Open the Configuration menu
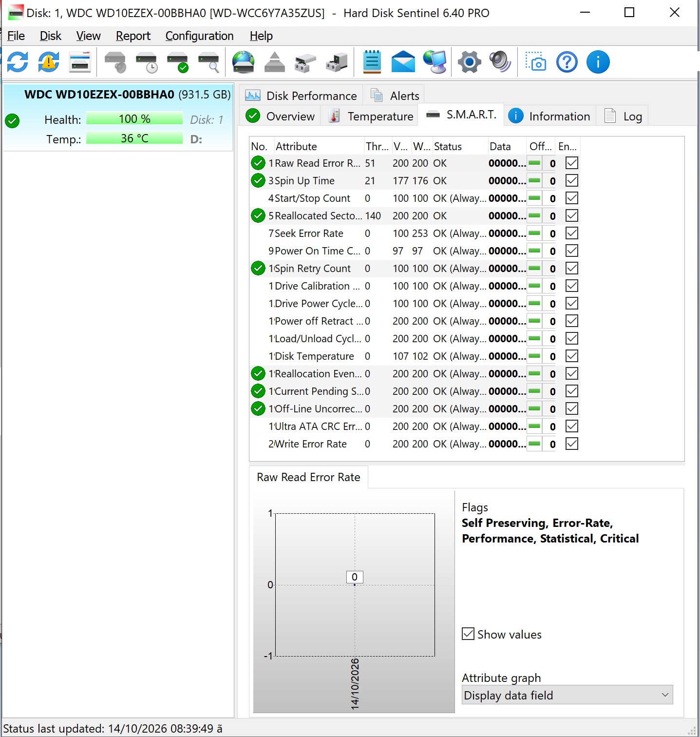 pyautogui.click(x=200, y=36)
